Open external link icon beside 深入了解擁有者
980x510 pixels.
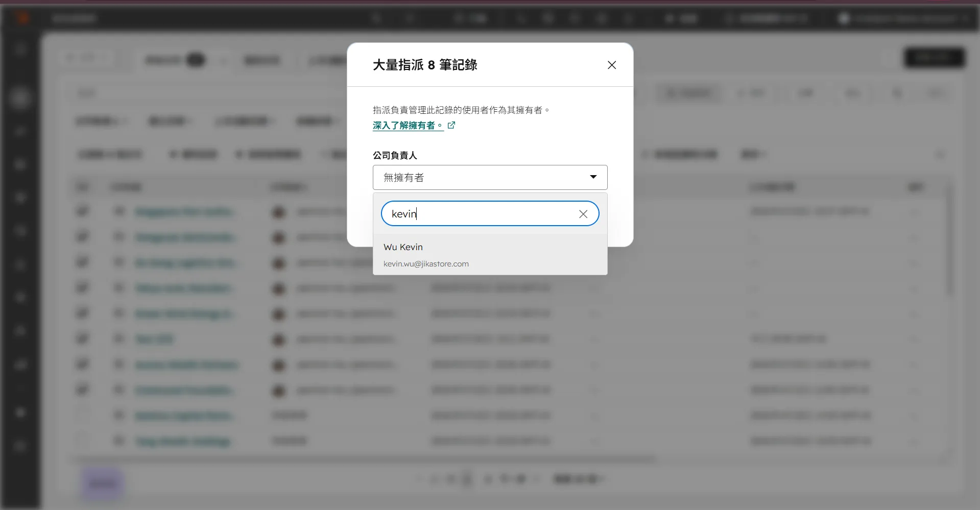[451, 125]
